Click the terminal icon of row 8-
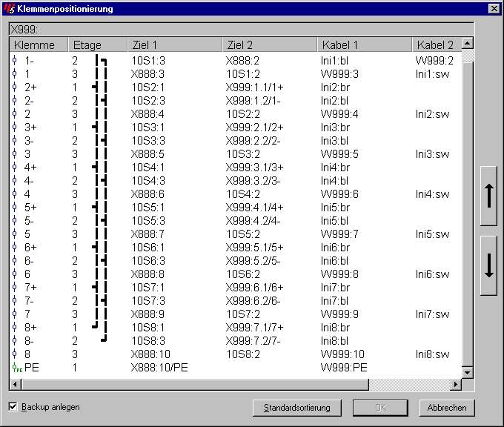Screen dimensions: 504x427 pos(15,341)
